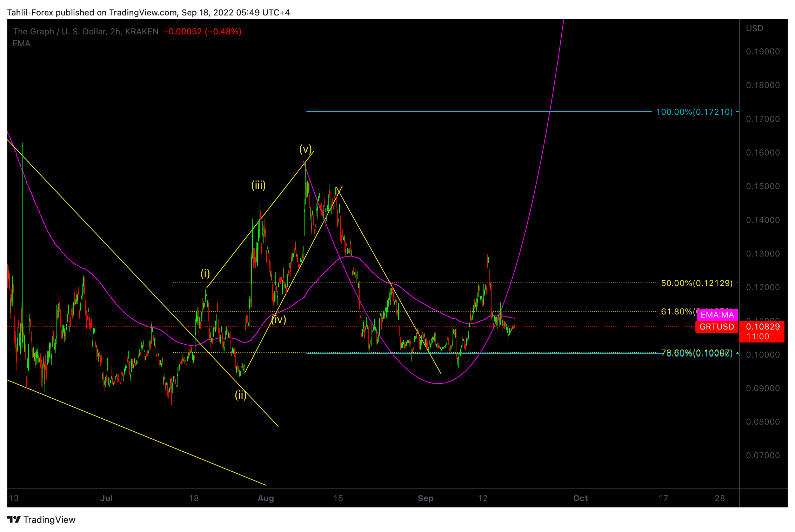This screenshot has width=795, height=532.
Task: Click the Oct date on time axis
Action: pos(580,498)
